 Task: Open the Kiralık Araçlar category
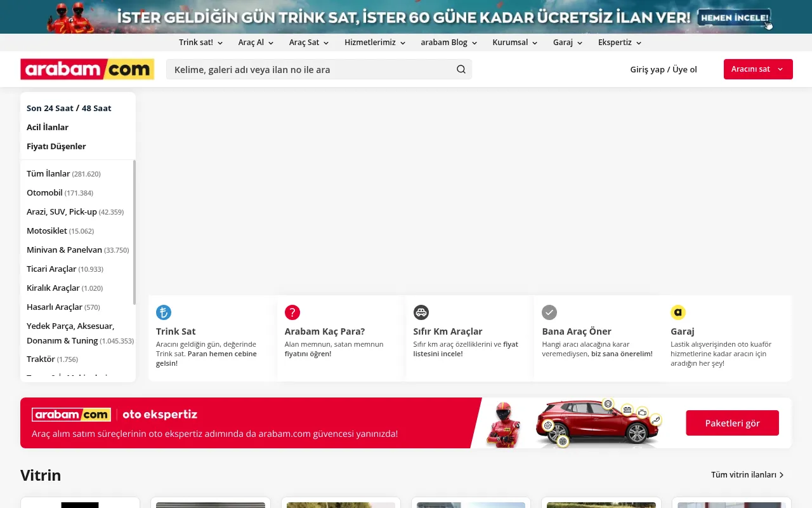click(65, 288)
